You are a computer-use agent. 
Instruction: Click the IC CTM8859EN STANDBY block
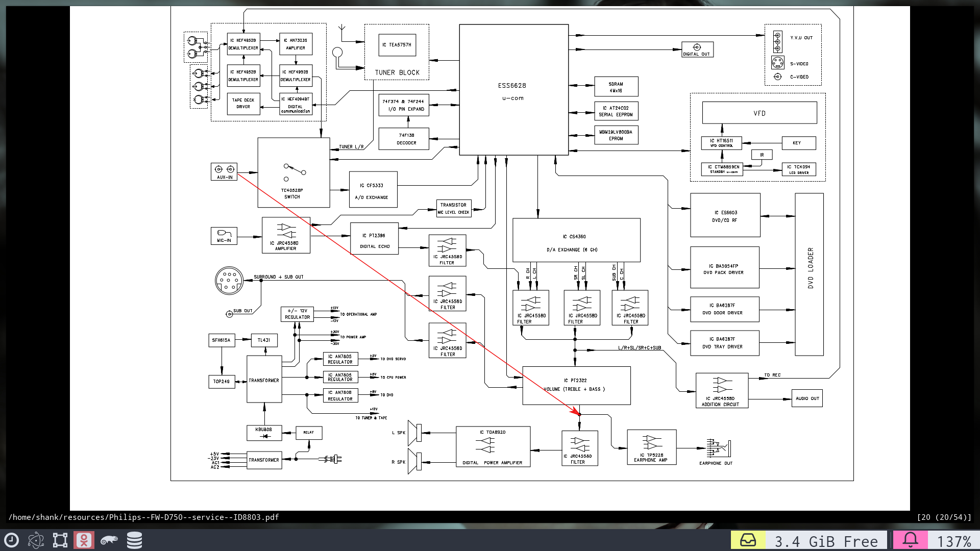click(722, 169)
